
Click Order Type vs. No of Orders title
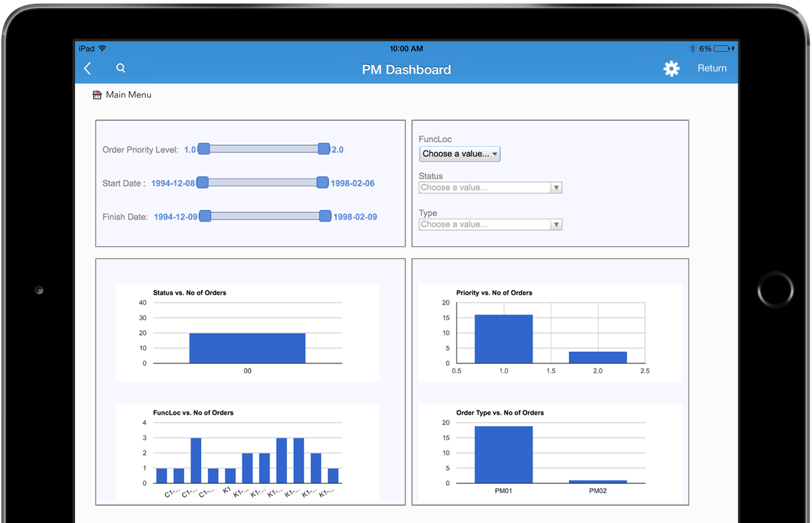pyautogui.click(x=500, y=413)
